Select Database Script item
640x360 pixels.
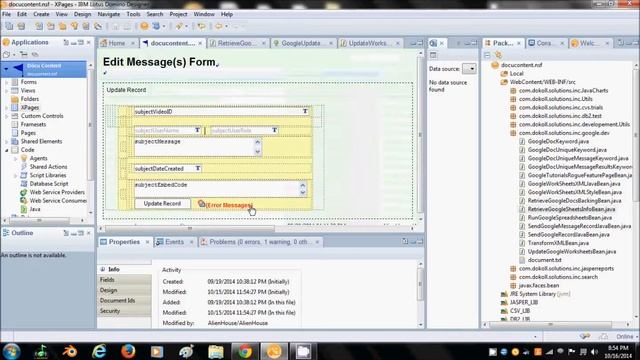coord(49,184)
